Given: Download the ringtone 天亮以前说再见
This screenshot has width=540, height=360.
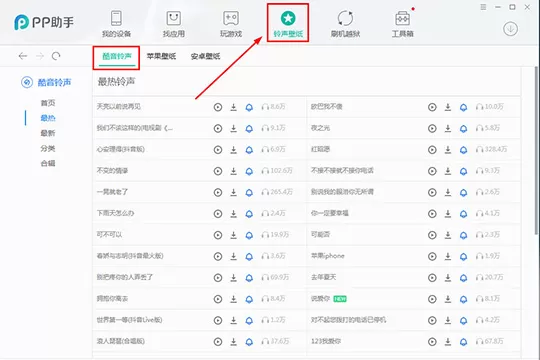Looking at the screenshot, I should (x=233, y=107).
